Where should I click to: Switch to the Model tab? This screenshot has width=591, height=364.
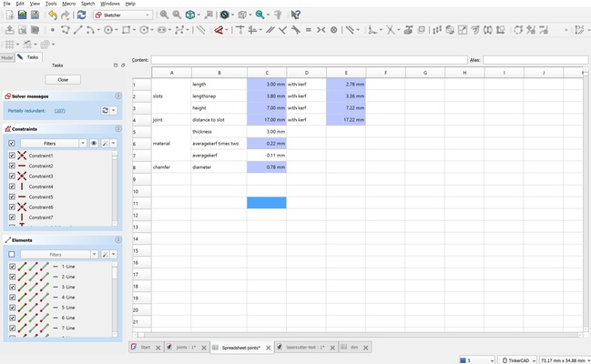(6, 57)
